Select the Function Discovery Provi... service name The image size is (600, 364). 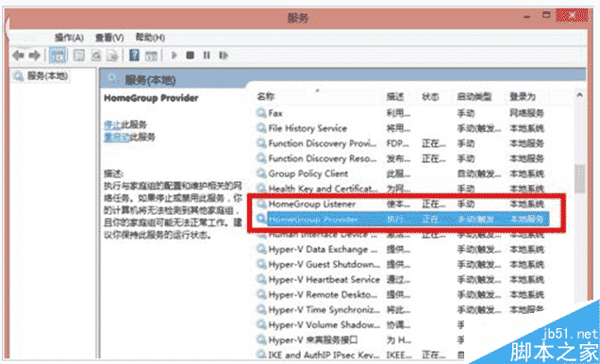[x=323, y=143]
